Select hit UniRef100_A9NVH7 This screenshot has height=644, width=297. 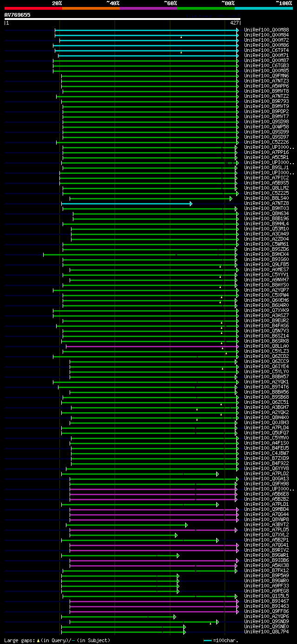(x=266, y=280)
